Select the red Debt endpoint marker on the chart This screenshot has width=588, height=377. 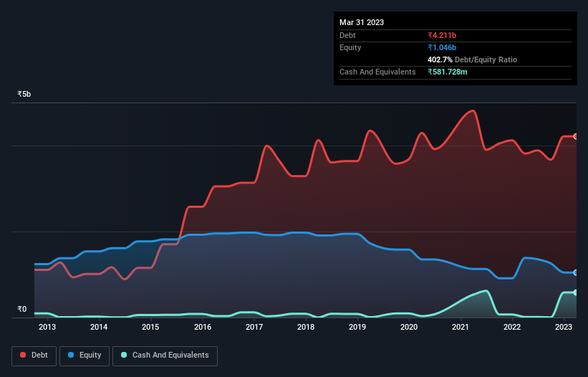point(576,137)
